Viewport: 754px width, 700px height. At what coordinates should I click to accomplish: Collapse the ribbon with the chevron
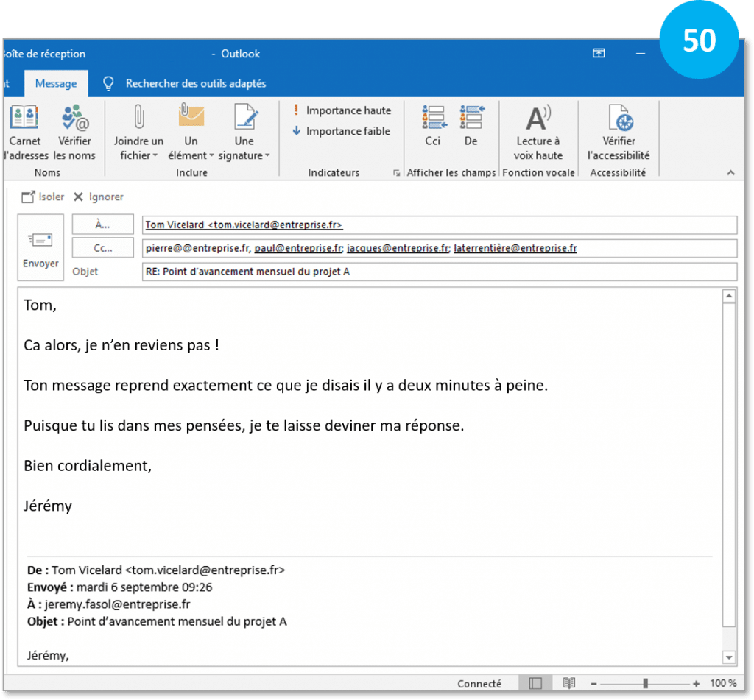pos(731,172)
